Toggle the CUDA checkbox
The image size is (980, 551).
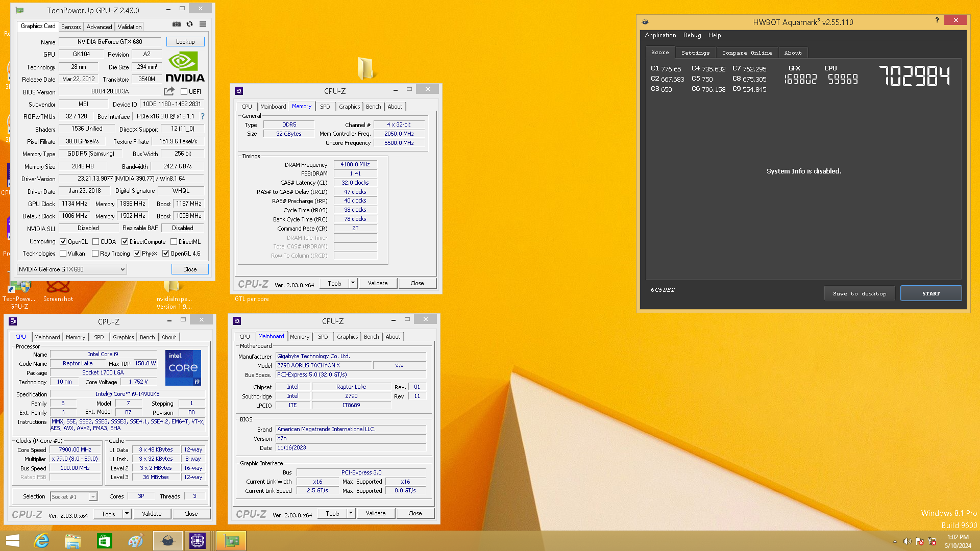point(95,242)
